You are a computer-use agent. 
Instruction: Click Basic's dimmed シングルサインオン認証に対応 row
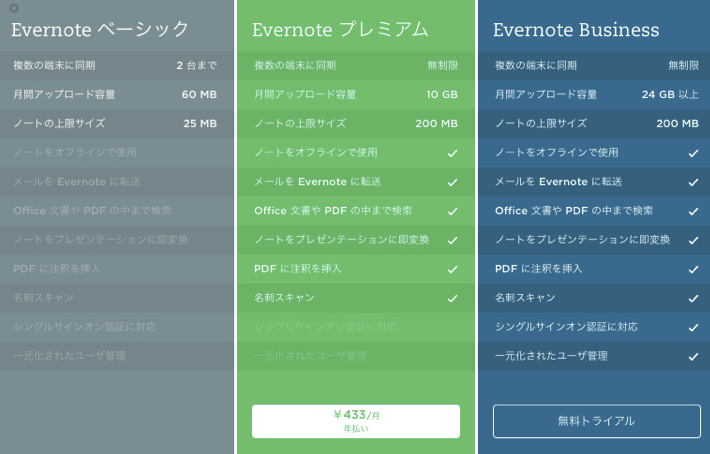click(x=117, y=327)
